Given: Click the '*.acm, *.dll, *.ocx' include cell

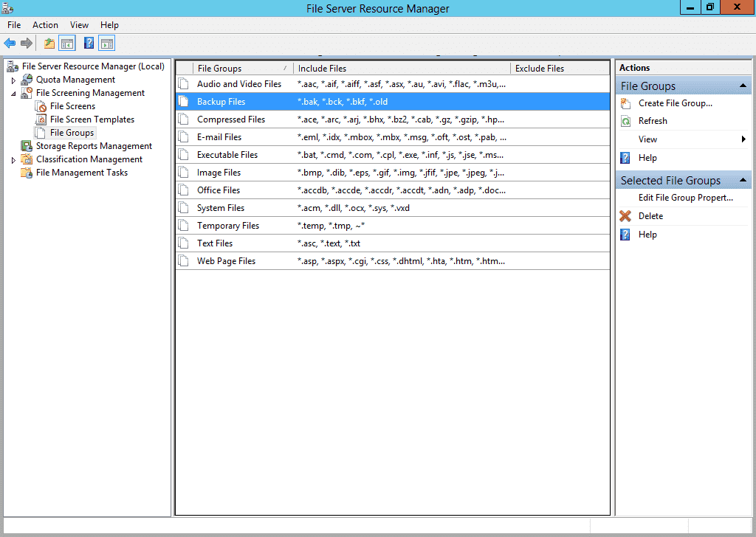Looking at the screenshot, I should click(x=354, y=208).
